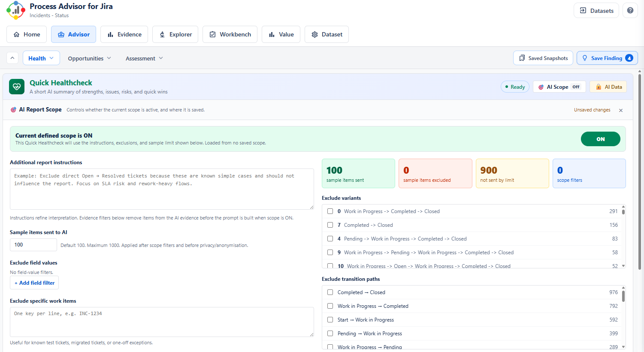Image resolution: width=644 pixels, height=352 pixels.
Task: Open the Dataset settings tab
Action: pyautogui.click(x=327, y=34)
